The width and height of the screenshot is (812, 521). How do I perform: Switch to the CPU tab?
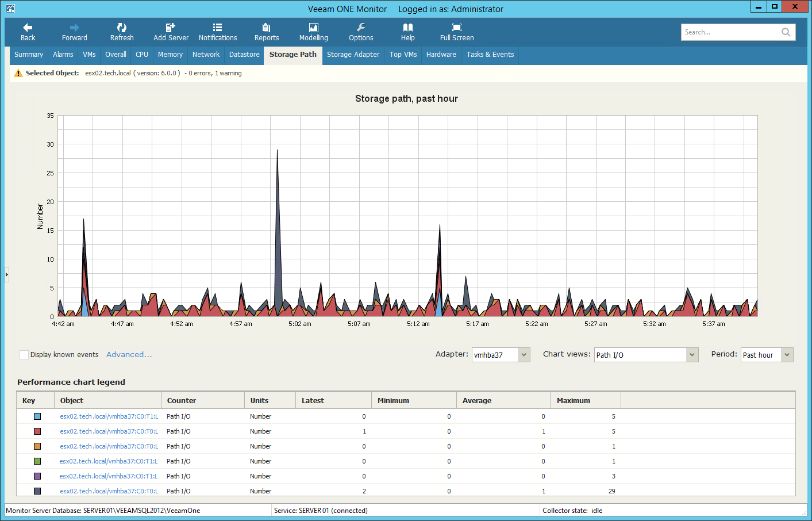tap(142, 55)
